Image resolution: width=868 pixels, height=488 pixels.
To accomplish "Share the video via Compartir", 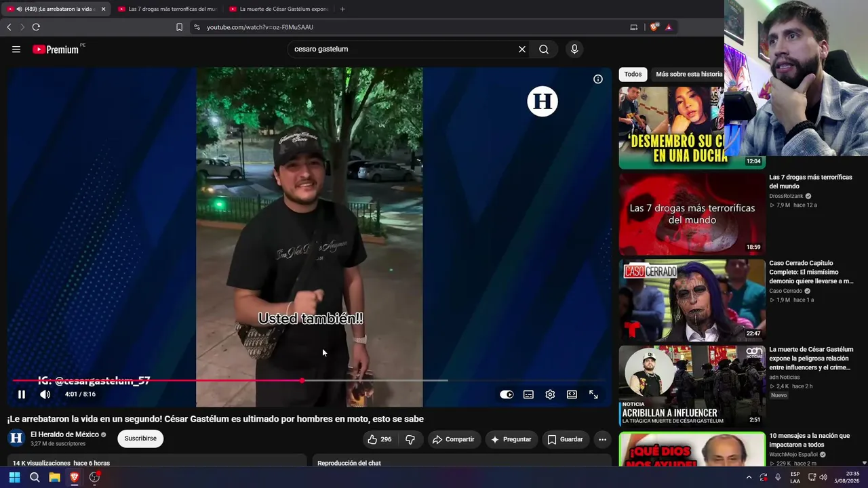I will pyautogui.click(x=453, y=439).
